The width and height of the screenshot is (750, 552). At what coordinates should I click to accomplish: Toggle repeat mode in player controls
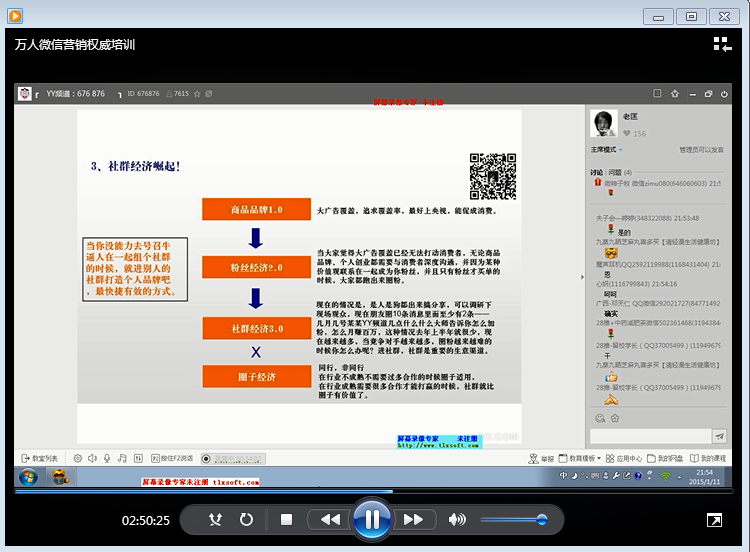point(246,520)
